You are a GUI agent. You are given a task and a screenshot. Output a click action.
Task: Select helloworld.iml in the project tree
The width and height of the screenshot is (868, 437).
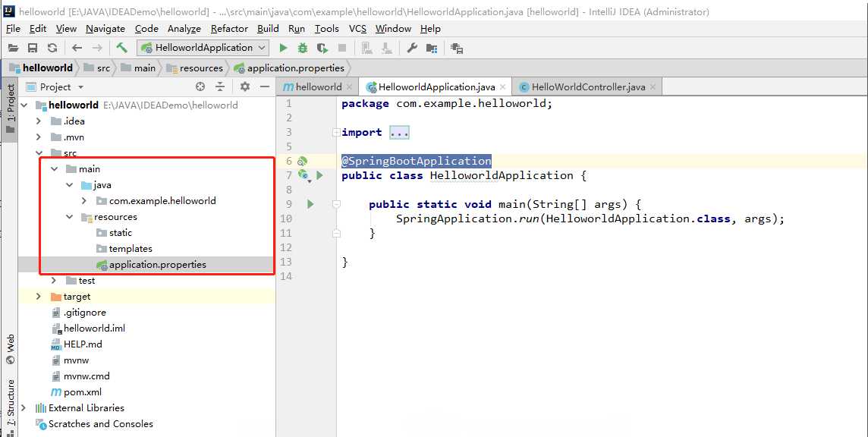point(88,328)
